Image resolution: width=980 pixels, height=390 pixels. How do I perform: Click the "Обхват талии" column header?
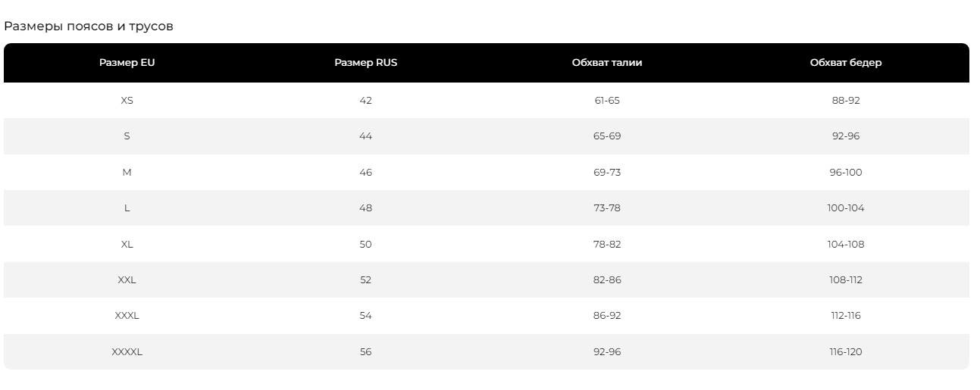(x=606, y=63)
